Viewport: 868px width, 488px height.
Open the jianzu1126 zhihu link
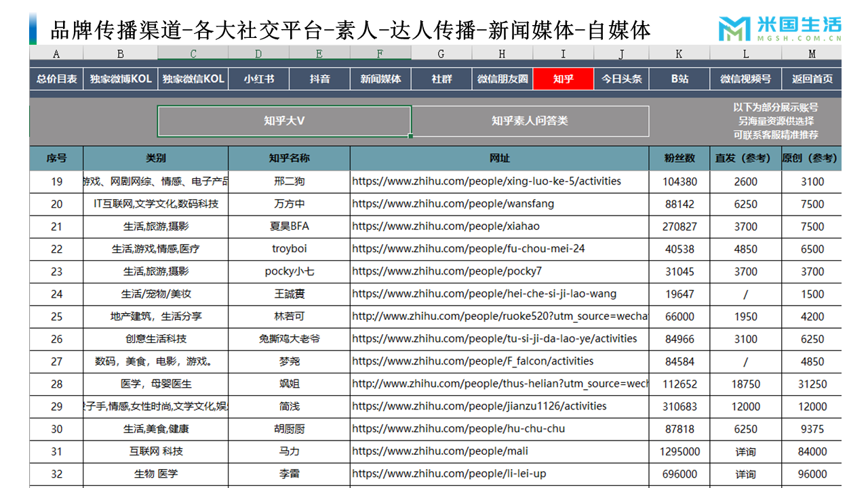pyautogui.click(x=479, y=406)
